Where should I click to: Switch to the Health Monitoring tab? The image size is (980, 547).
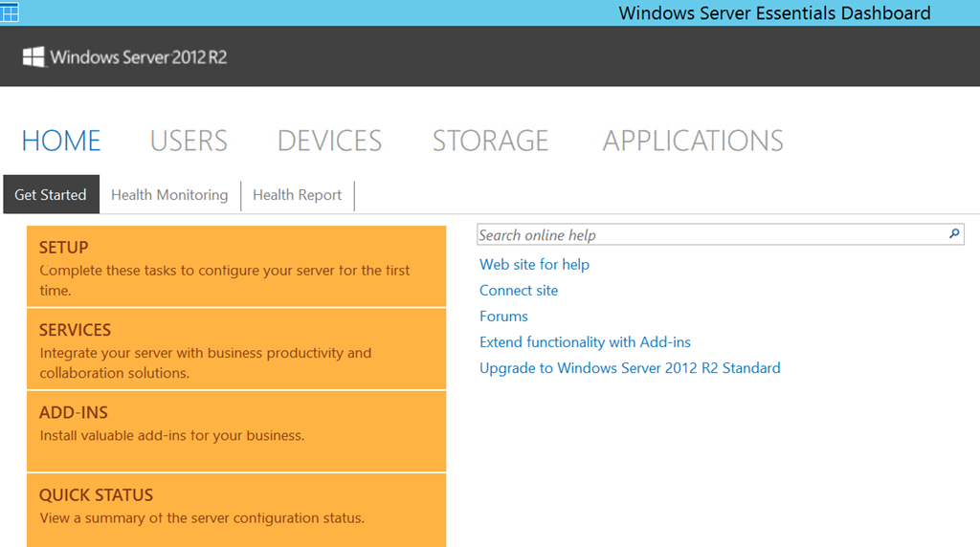(x=169, y=195)
